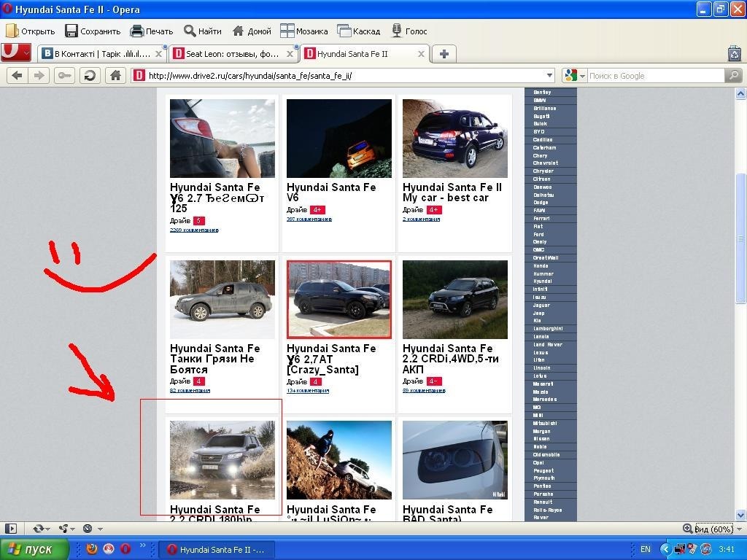The image size is (747, 560).
Task: Switch to the Seat Leon tab
Action: tap(233, 54)
